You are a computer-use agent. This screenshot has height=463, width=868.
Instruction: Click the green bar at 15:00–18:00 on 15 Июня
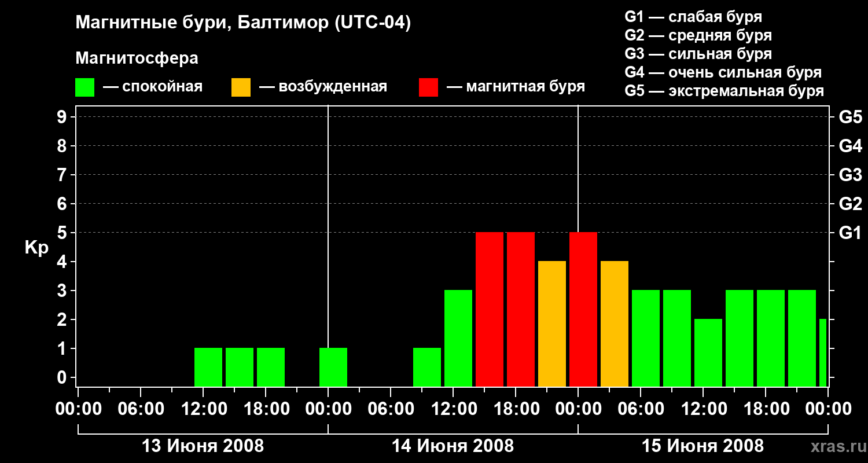[740, 338]
